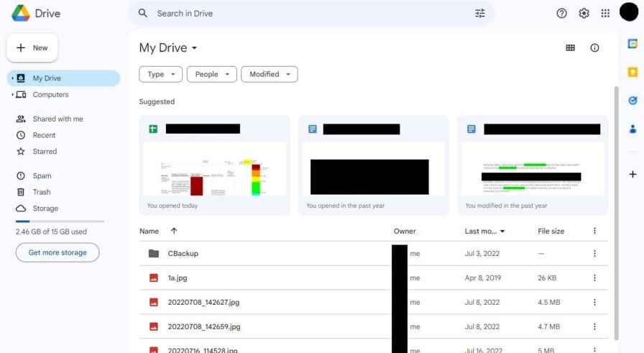Open the document suggestion opened in past year
Image resolution: width=644 pixels, height=353 pixels.
(374, 165)
